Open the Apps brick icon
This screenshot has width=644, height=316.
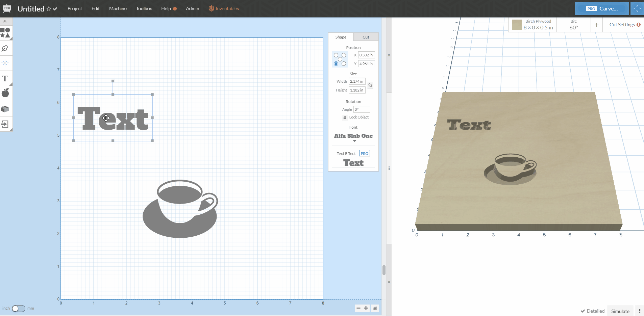[5, 109]
